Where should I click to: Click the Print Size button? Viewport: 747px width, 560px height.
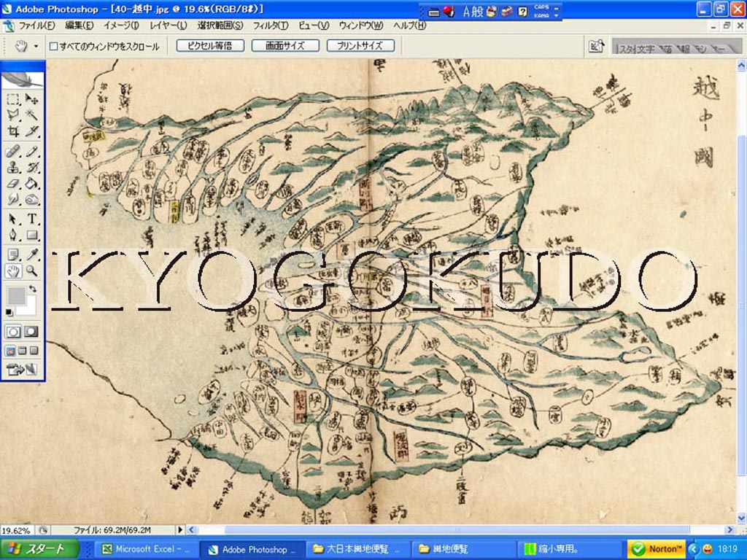tap(360, 46)
